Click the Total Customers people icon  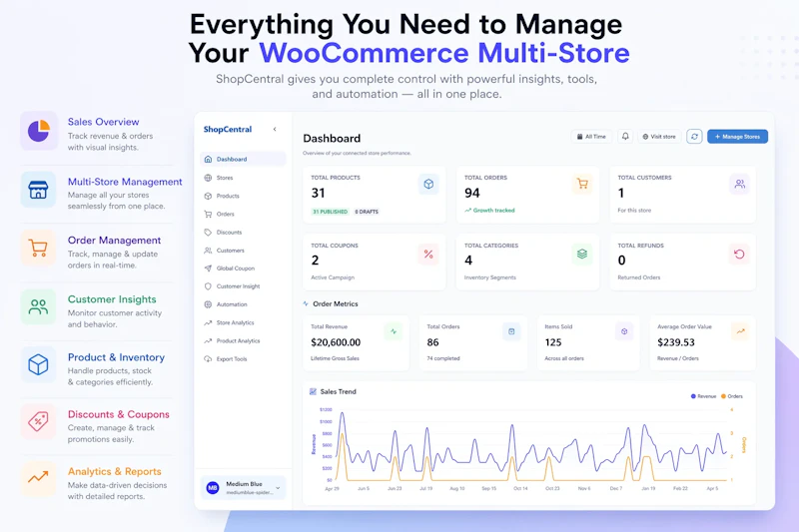pyautogui.click(x=739, y=184)
